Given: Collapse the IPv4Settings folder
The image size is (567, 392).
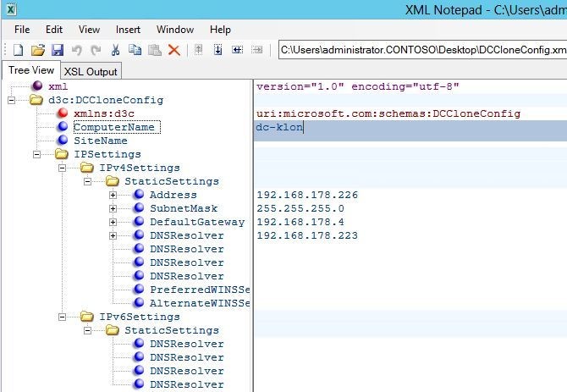Looking at the screenshot, I should (x=62, y=168).
